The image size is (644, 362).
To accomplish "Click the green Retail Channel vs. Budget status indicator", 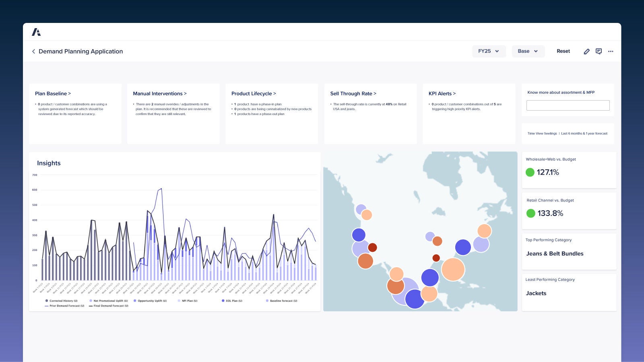I will [531, 214].
